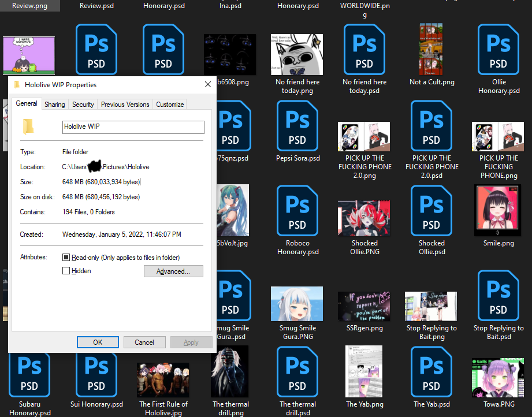
Task: Cancel the Hololive WIP Properties dialog
Action: click(144, 342)
